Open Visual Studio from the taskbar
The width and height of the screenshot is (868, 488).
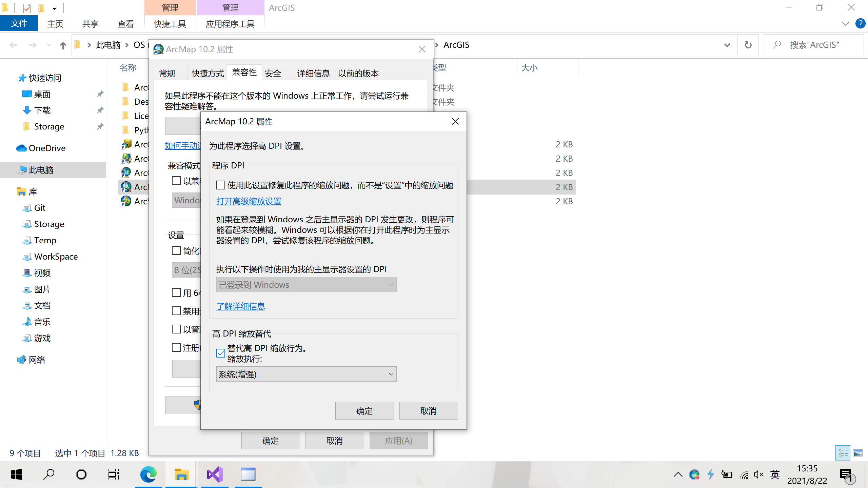[215, 474]
